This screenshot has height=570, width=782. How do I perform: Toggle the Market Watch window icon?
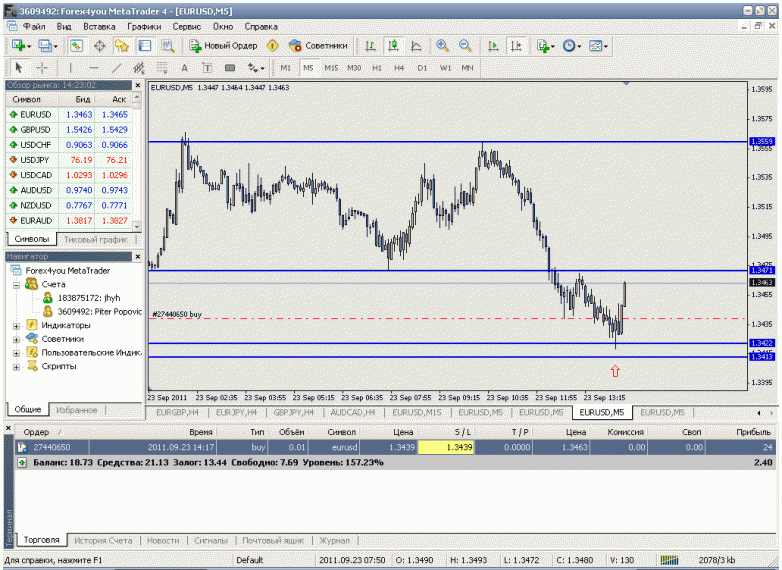tap(76, 46)
